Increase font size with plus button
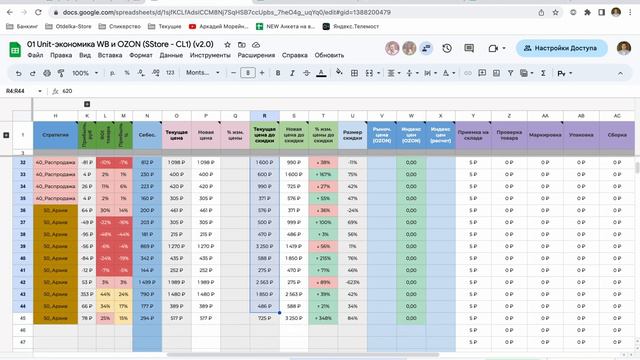The image size is (640, 360). tap(262, 73)
